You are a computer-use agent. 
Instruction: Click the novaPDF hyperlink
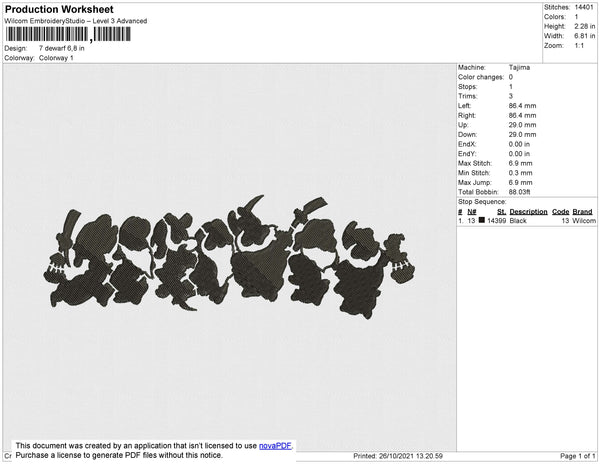click(275, 446)
